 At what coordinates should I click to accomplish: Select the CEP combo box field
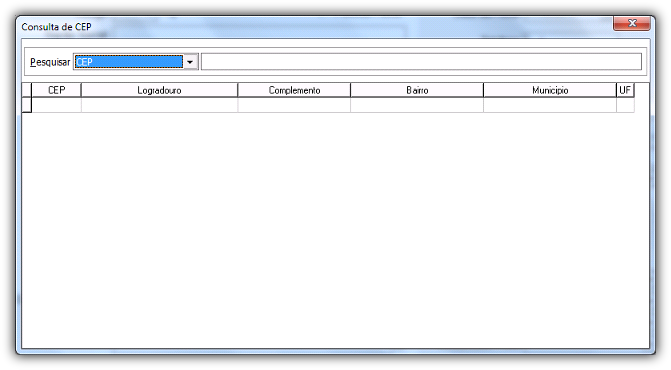tap(135, 62)
